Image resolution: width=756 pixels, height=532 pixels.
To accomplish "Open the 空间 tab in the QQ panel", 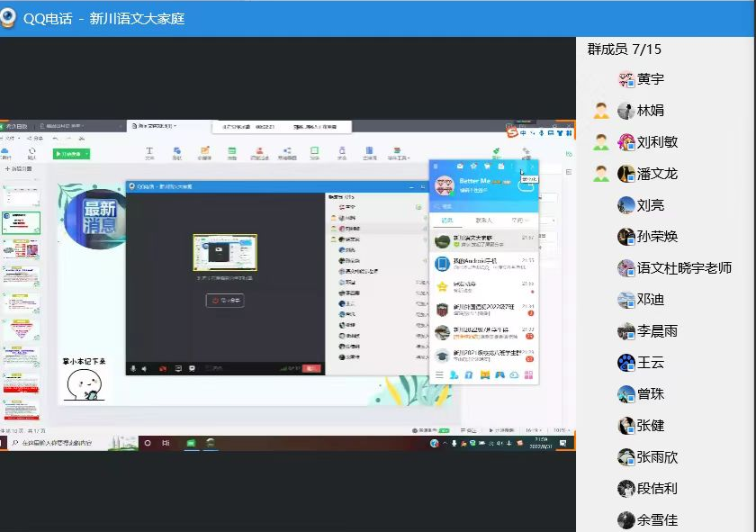I will click(520, 221).
